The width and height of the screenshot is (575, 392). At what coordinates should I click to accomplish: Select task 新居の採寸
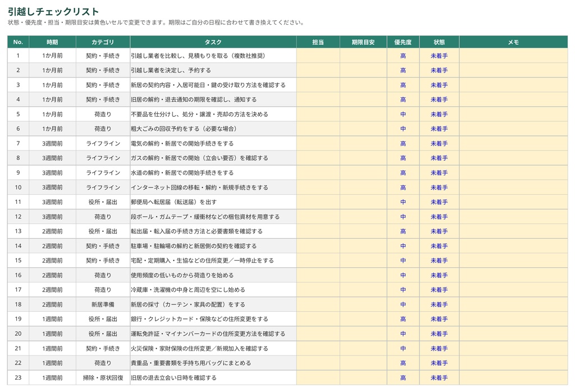click(213, 304)
